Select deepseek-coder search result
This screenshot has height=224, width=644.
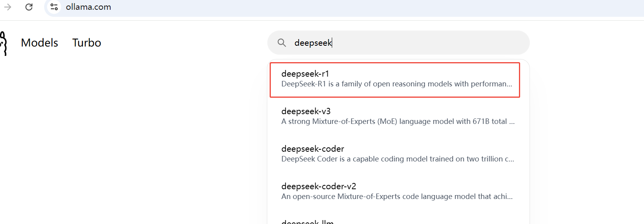[398, 154]
